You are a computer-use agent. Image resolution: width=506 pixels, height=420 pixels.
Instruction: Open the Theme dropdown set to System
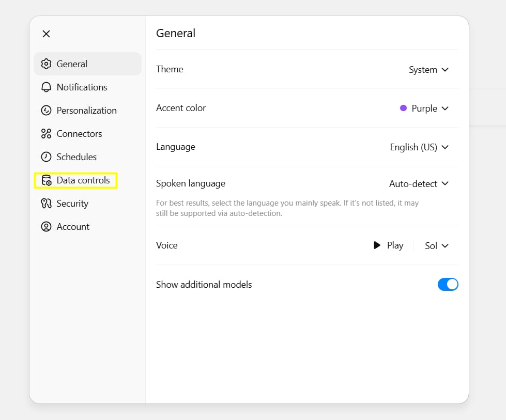coord(428,70)
